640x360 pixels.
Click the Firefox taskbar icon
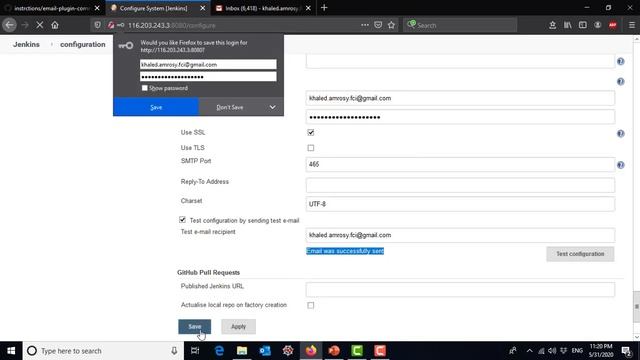click(x=311, y=351)
